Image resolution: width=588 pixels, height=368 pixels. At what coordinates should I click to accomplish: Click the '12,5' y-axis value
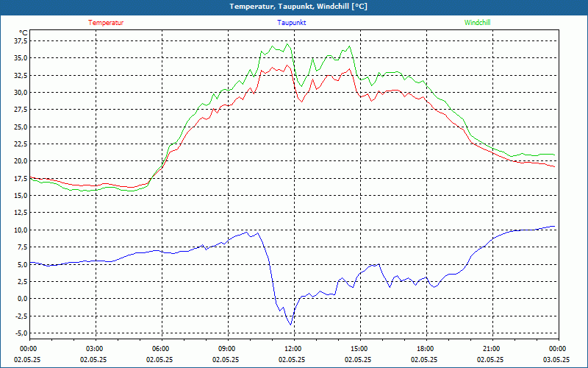[21, 213]
